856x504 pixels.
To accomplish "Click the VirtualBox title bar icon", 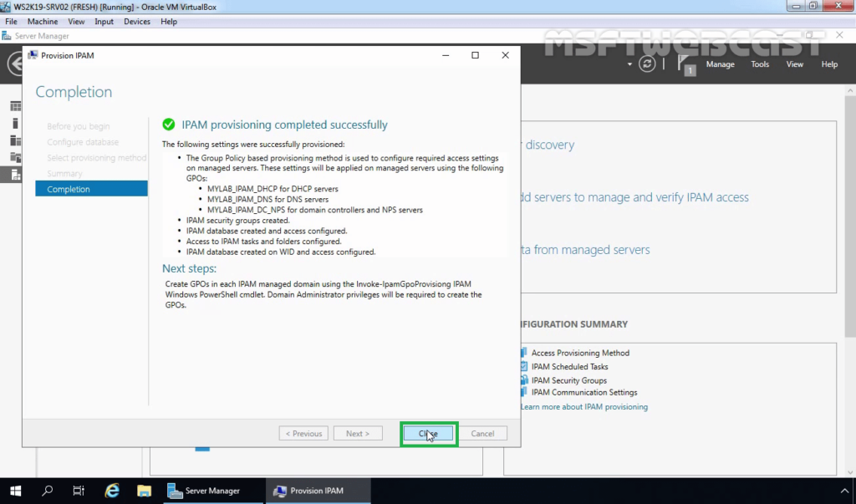I will coord(6,7).
